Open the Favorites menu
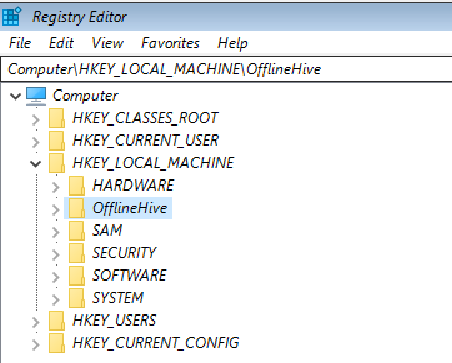452x363 pixels. (x=170, y=43)
